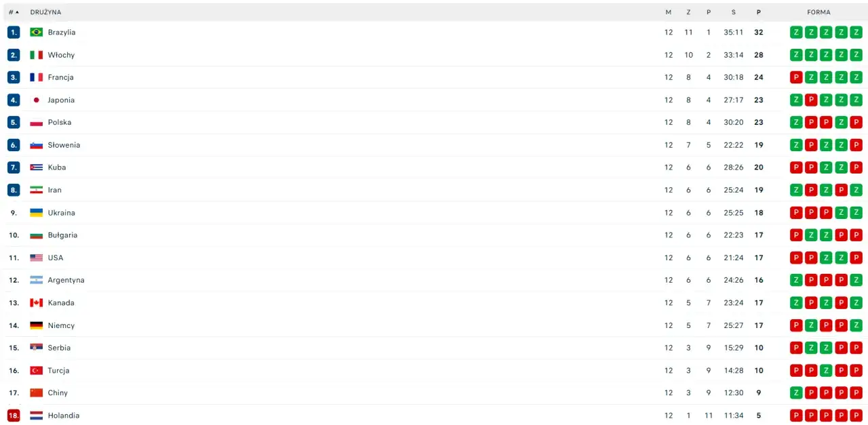Open the Holandia team link
The width and height of the screenshot is (868, 425).
point(63,416)
